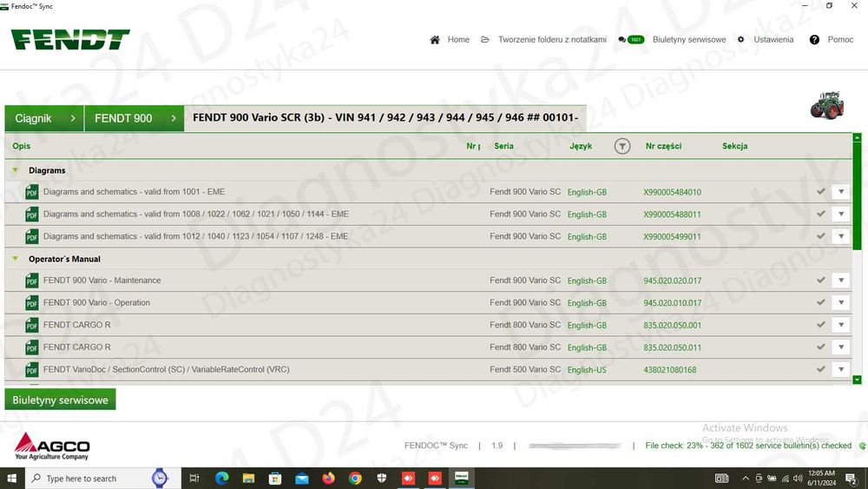Click the Home house icon

(x=435, y=40)
